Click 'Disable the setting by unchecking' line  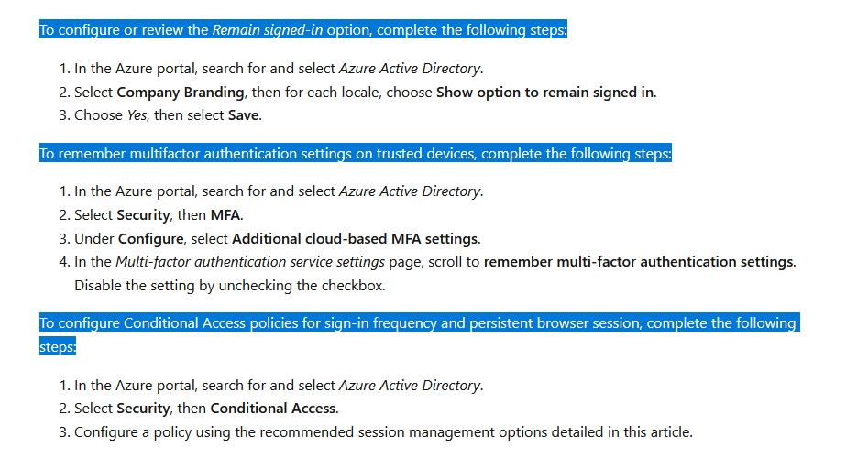point(230,286)
